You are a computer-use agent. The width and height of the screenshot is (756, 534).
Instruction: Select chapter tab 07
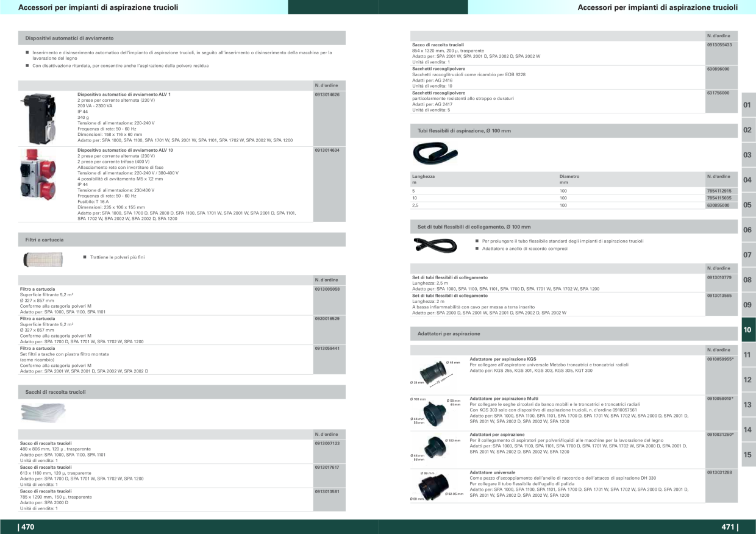pyautogui.click(x=748, y=255)
